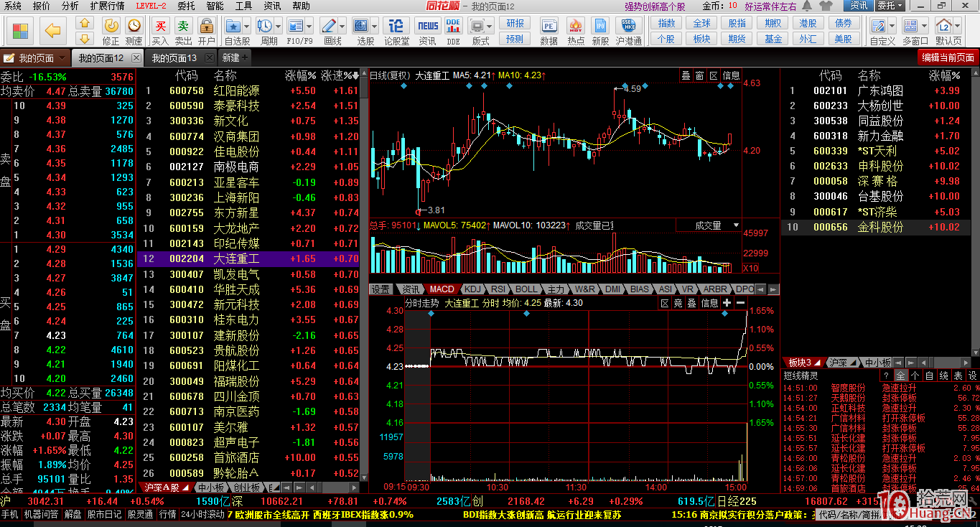
Task: Sort the list by 涨速% column header
Action: click(340, 75)
